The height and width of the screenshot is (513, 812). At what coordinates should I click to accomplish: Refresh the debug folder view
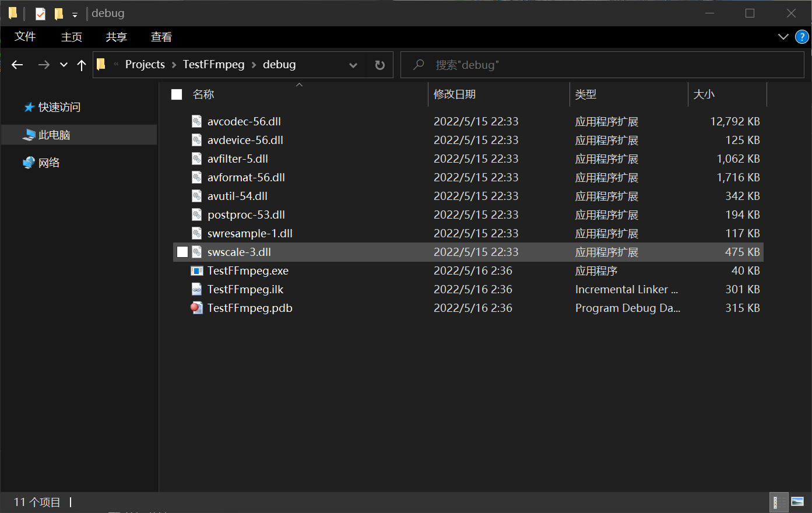(x=379, y=65)
